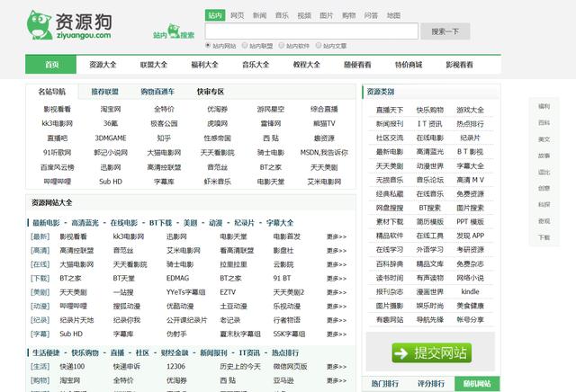The width and height of the screenshot is (576, 392).
Task: Show the 评分排行 ranking tab
Action: (x=431, y=384)
